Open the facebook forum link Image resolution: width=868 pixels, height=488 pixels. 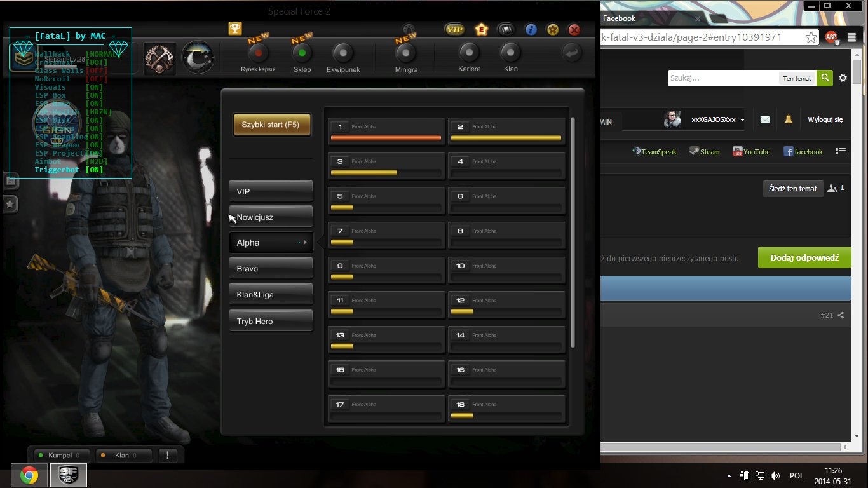803,152
